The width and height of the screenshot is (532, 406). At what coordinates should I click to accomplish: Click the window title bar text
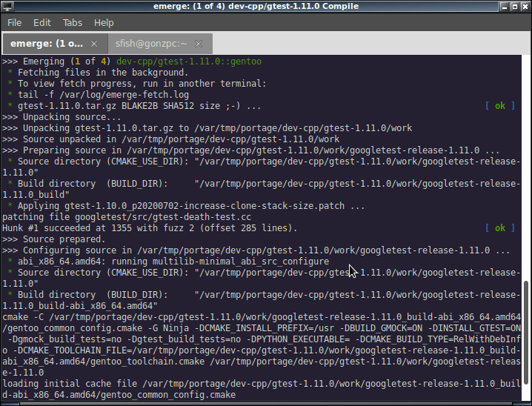256,6
